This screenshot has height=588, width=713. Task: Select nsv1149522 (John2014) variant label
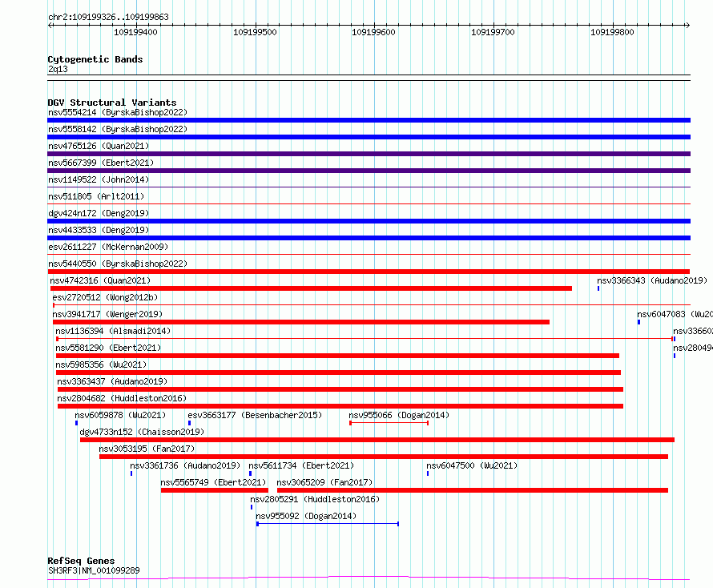(x=99, y=179)
